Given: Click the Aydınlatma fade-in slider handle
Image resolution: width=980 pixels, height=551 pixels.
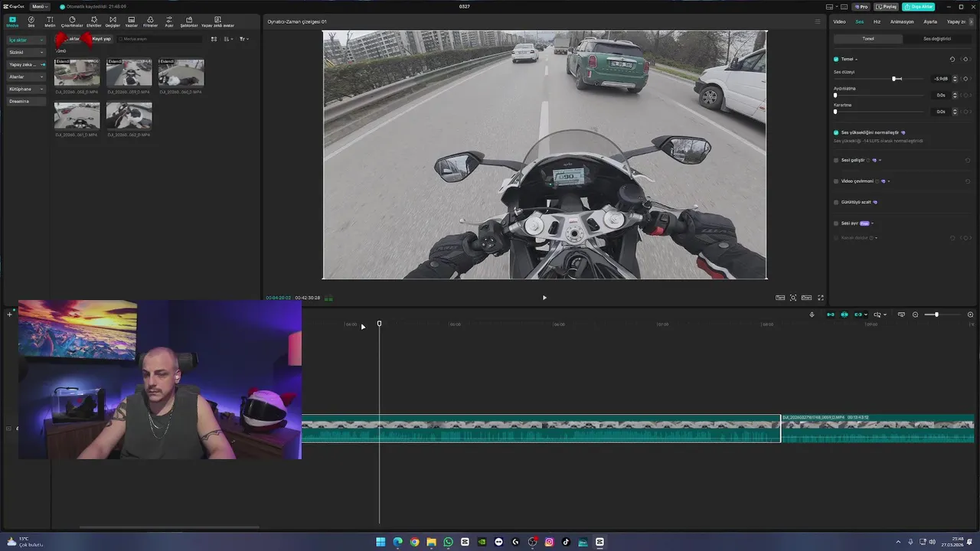Looking at the screenshot, I should [835, 95].
